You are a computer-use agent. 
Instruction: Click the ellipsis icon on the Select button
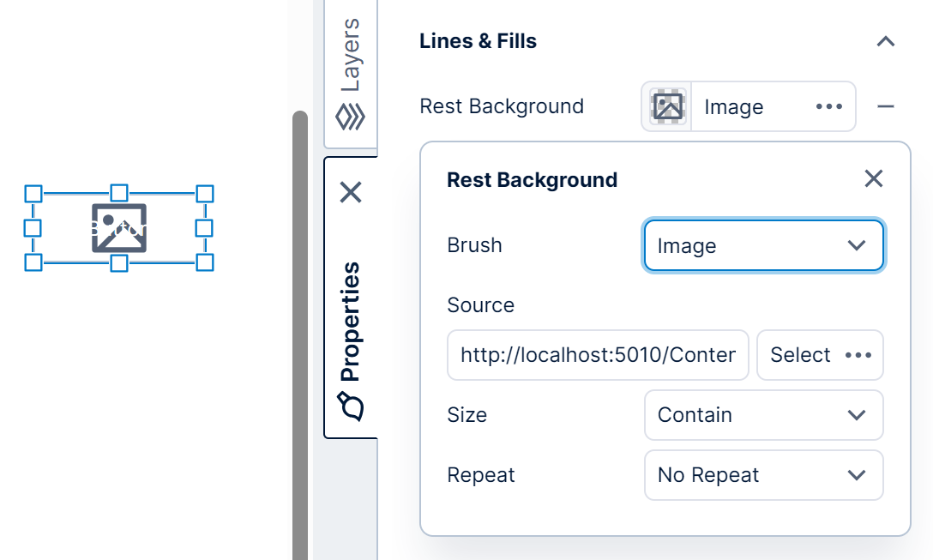[x=857, y=355]
